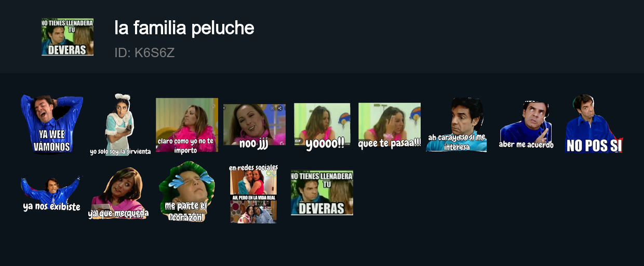Image resolution: width=644 pixels, height=266 pixels.
Task: Open the 'quee te pasaa!!!' sticker
Action: 390,126
